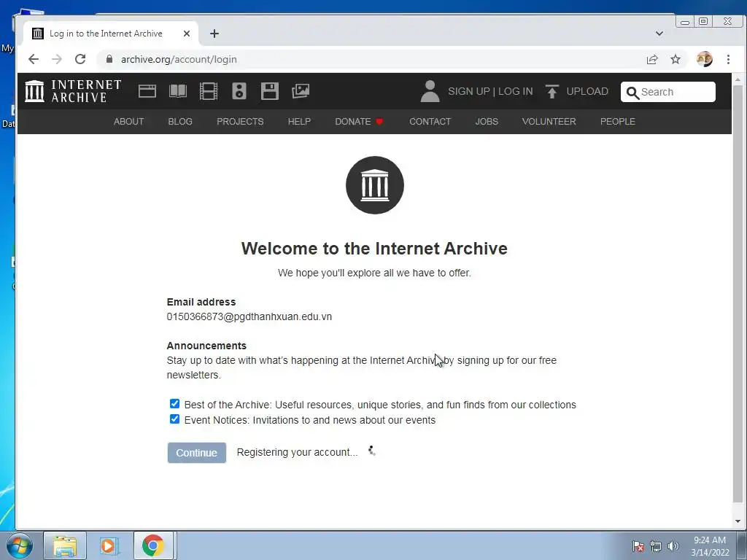Share this page via address bar icon
The image size is (747, 560).
(x=652, y=59)
